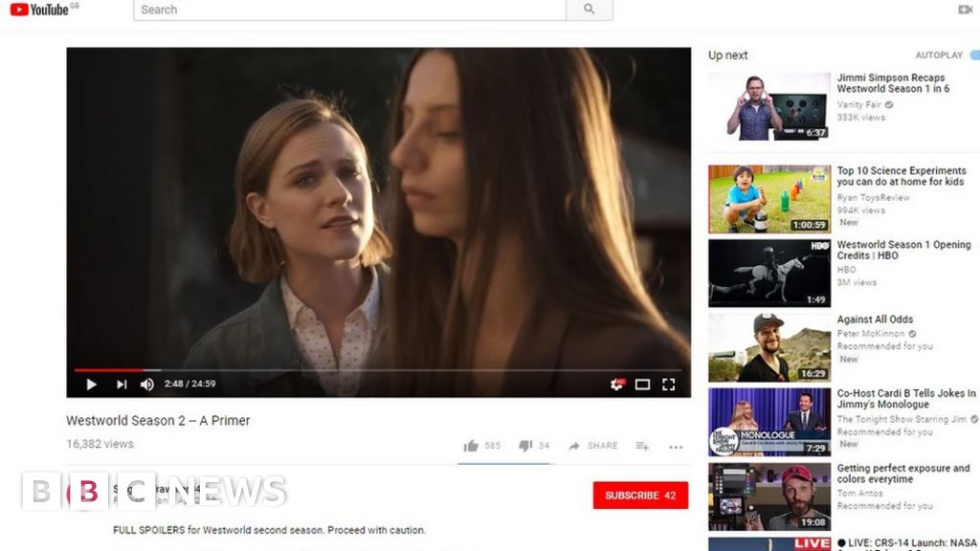Image resolution: width=980 pixels, height=551 pixels.
Task: Click Against All Odds title
Action: (875, 320)
